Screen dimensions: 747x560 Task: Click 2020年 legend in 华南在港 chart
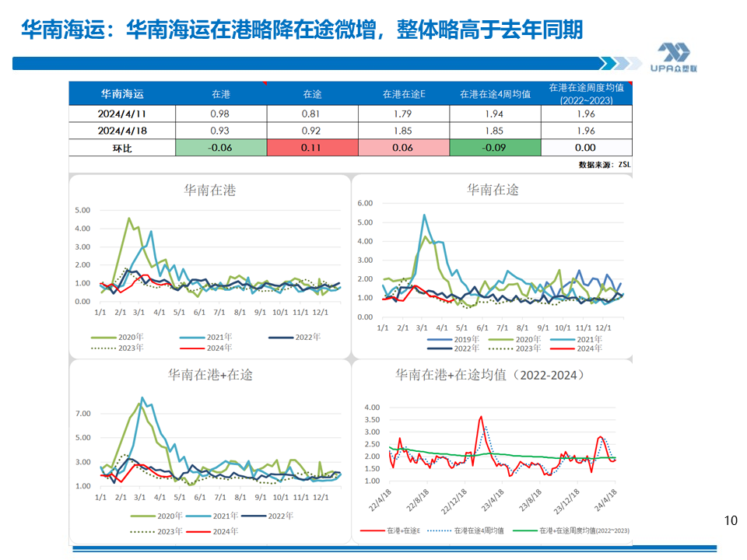tap(117, 337)
